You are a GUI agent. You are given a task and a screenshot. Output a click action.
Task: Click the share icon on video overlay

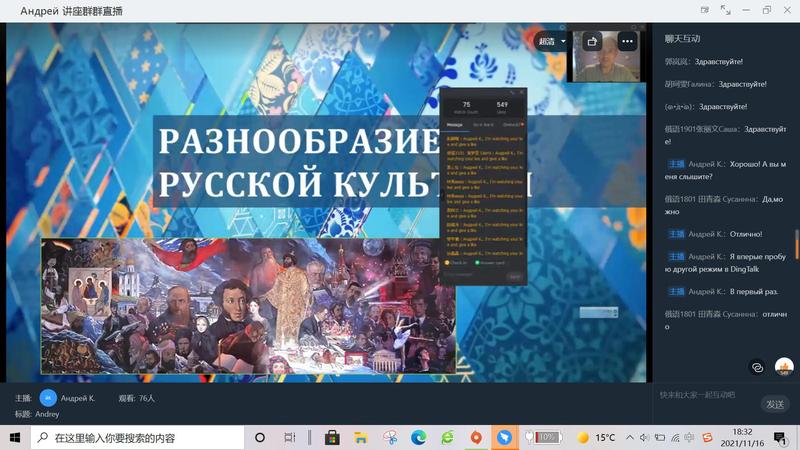(592, 41)
